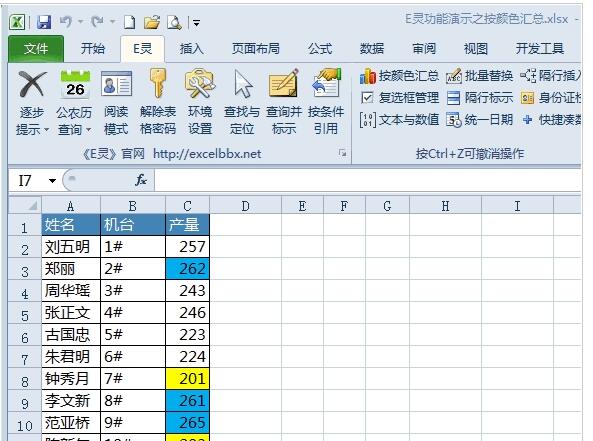Expand the 逐步提示 dropdown arrow

click(47, 129)
